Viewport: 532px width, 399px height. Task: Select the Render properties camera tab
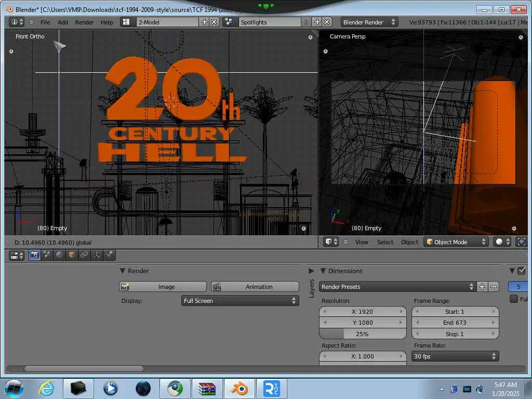pos(35,255)
